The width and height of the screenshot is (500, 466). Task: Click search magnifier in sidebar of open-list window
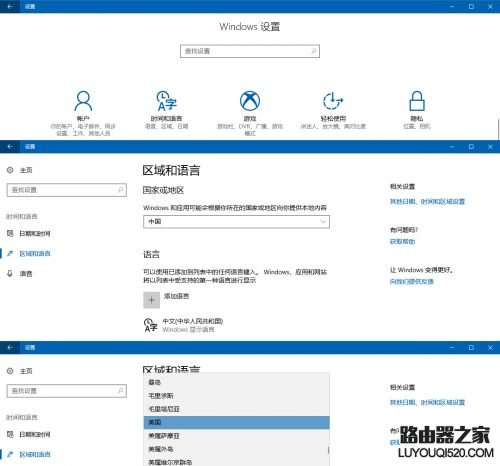tap(120, 391)
